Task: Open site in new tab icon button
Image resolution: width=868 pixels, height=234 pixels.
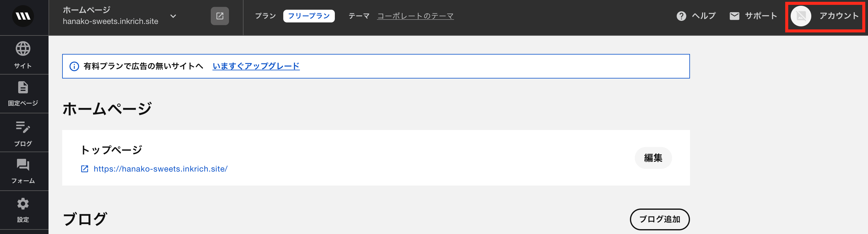Action: (x=220, y=16)
